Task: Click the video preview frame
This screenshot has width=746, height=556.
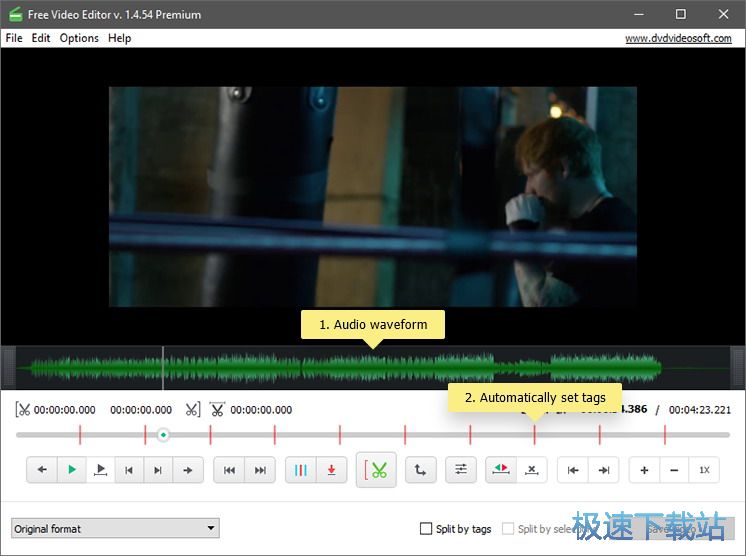Action: tap(373, 196)
